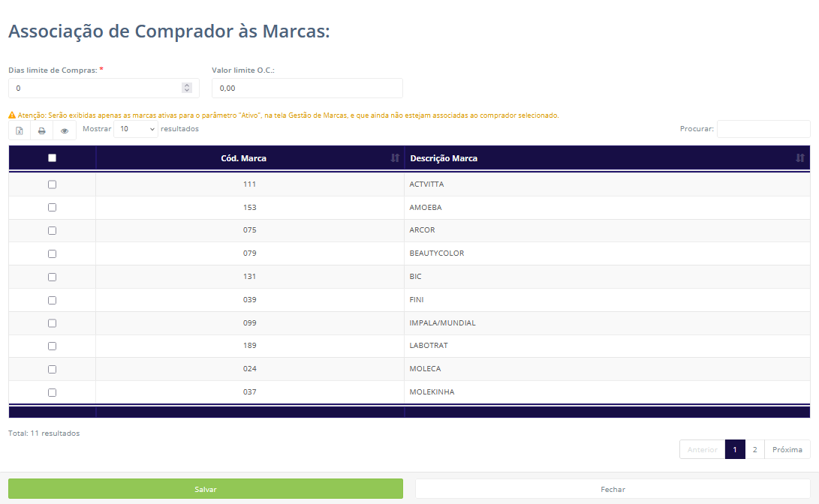
Task: Toggle column visibility eye icon
Action: 65,130
